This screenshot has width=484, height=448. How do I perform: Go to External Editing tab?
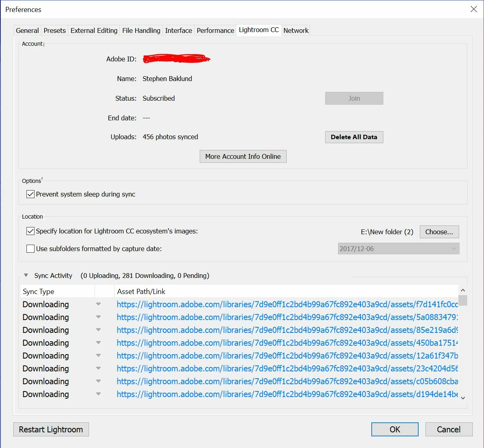[94, 30]
